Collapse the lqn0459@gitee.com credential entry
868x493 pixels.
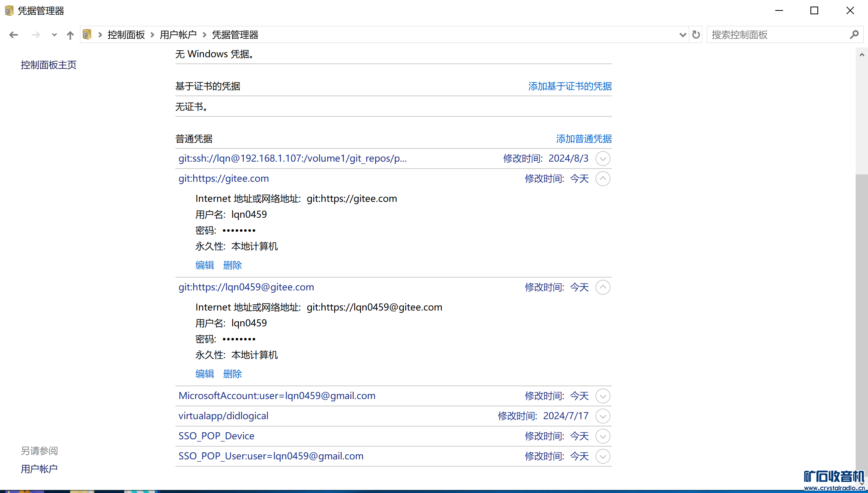(603, 287)
